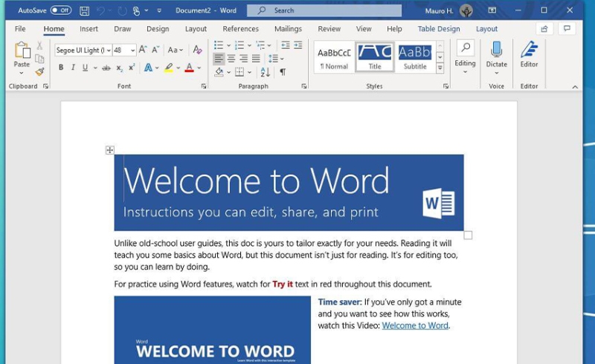The height and width of the screenshot is (364, 595).
Task: Select the Format Painter brush
Action: click(39, 71)
